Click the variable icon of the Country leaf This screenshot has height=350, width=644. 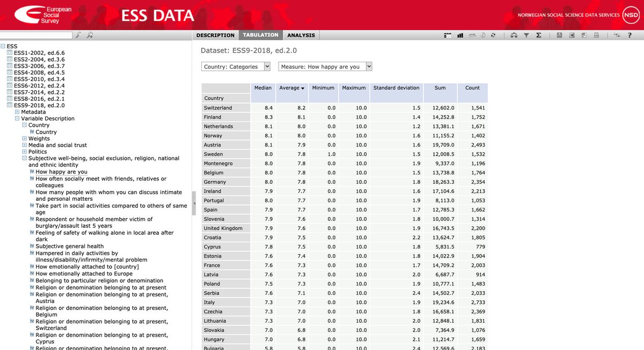32,132
